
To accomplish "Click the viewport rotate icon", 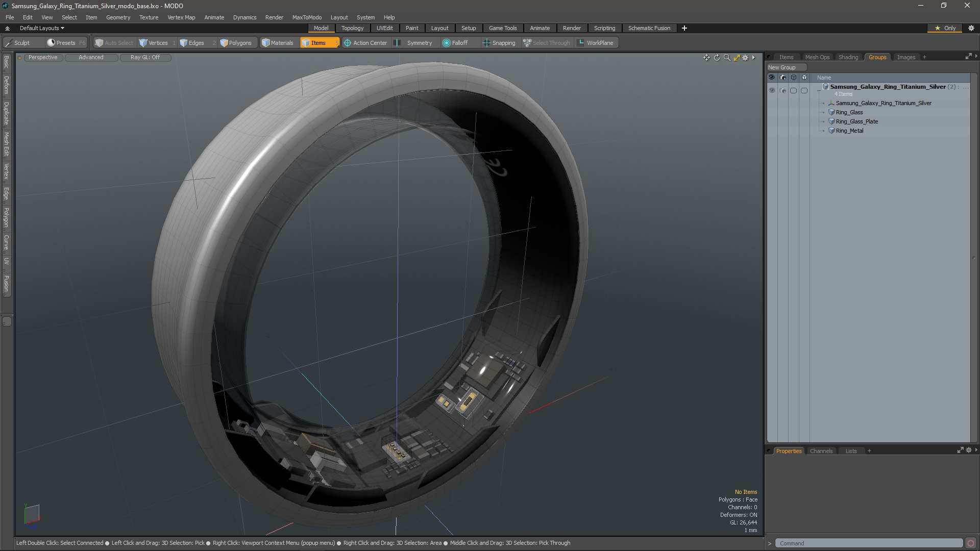I will (717, 58).
